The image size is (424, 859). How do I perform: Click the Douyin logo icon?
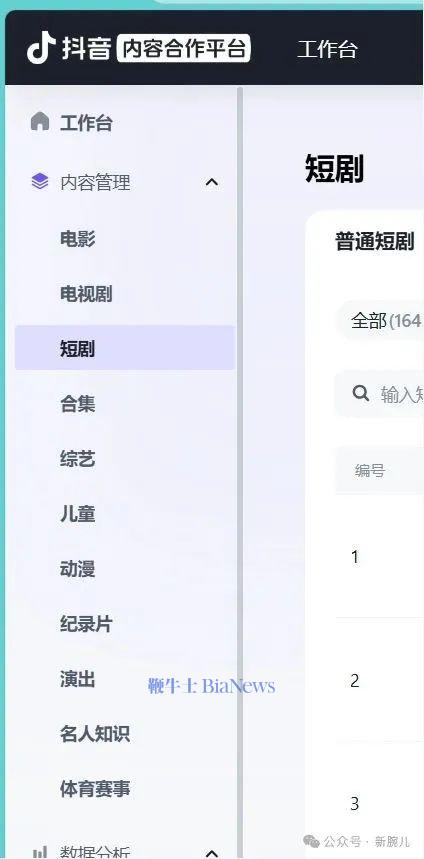[x=41, y=48]
